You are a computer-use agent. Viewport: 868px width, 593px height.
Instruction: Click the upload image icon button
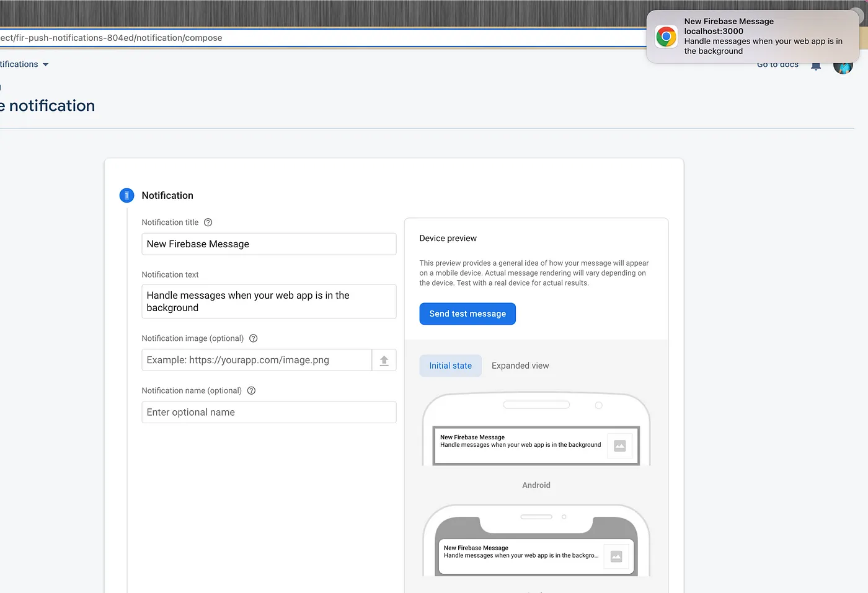click(384, 360)
